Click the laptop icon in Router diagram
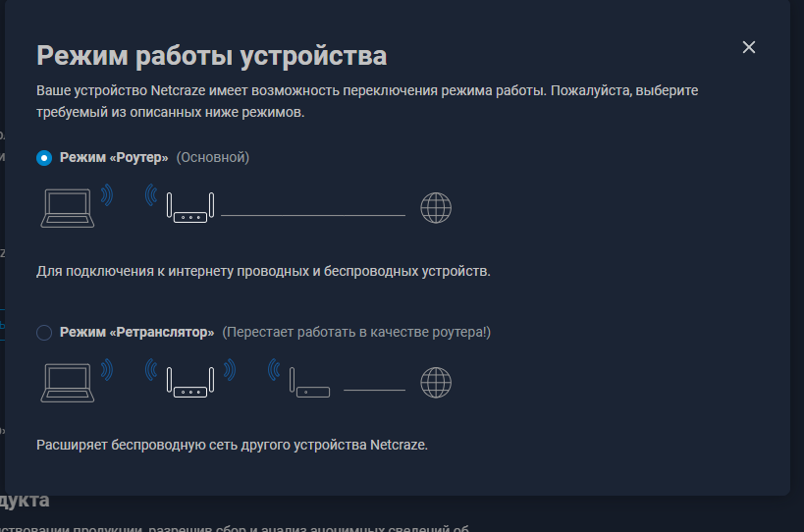The image size is (804, 532). pyautogui.click(x=67, y=208)
